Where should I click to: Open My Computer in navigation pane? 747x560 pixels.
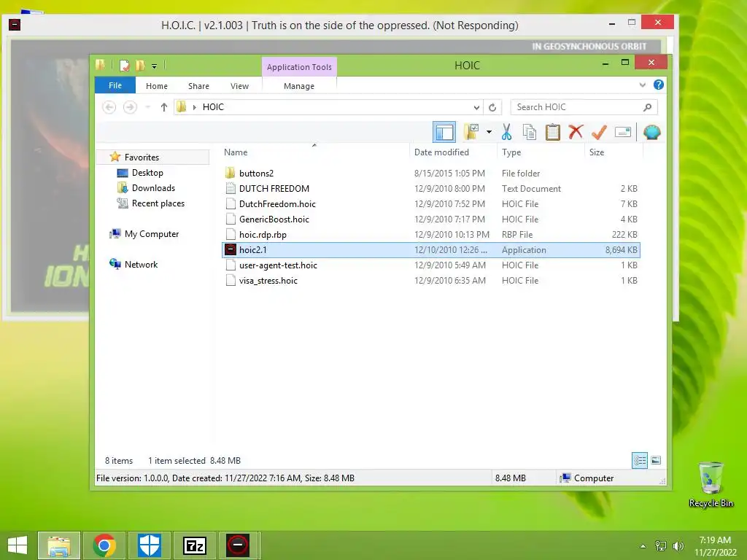tap(152, 234)
